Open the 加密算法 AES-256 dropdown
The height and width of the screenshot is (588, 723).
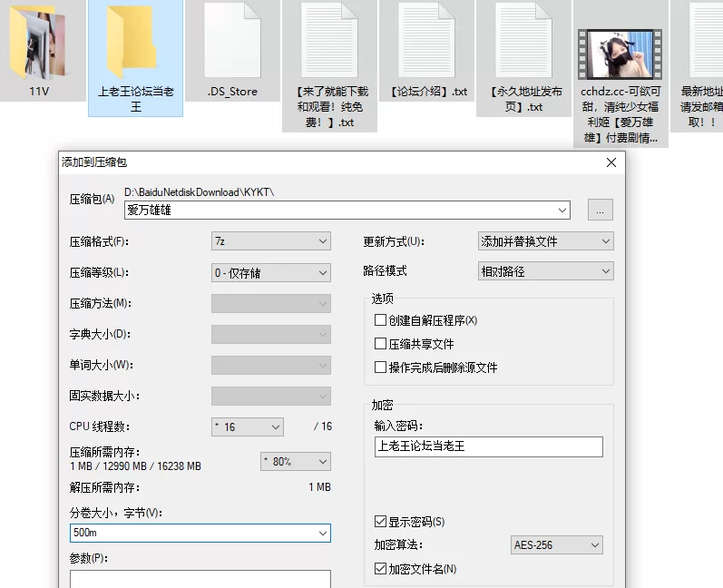pos(557,545)
